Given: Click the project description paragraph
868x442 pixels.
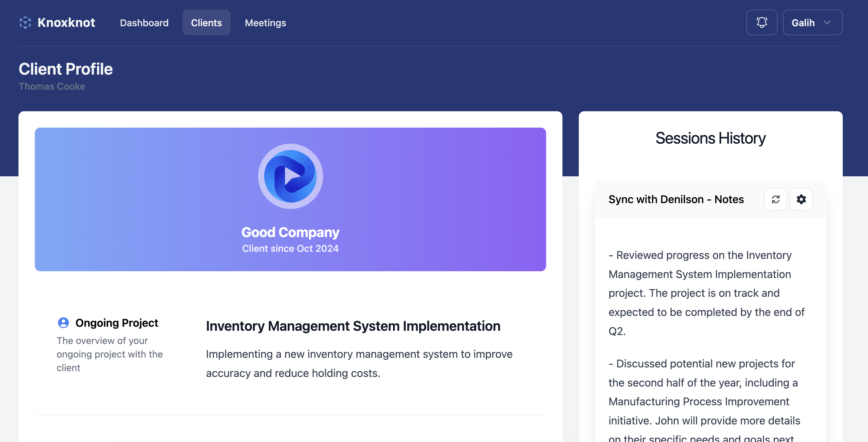Looking at the screenshot, I should [x=359, y=363].
